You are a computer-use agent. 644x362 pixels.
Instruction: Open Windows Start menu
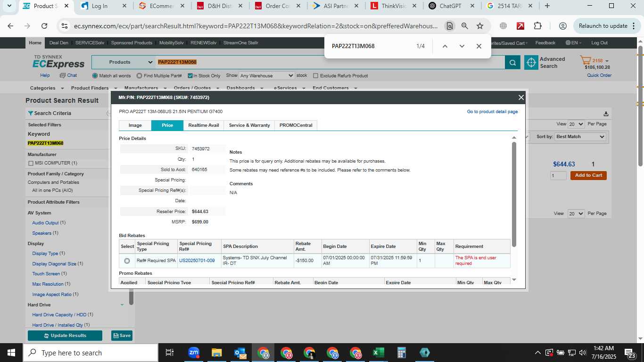click(11, 353)
